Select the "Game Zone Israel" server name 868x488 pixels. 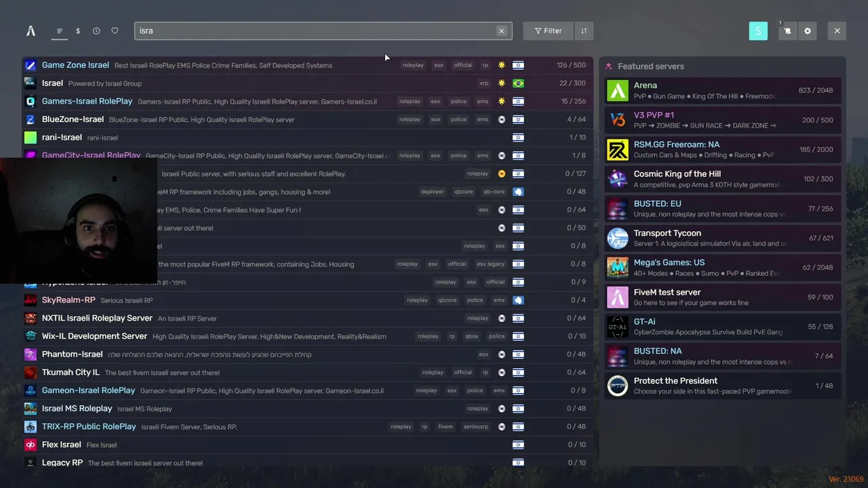[75, 65]
